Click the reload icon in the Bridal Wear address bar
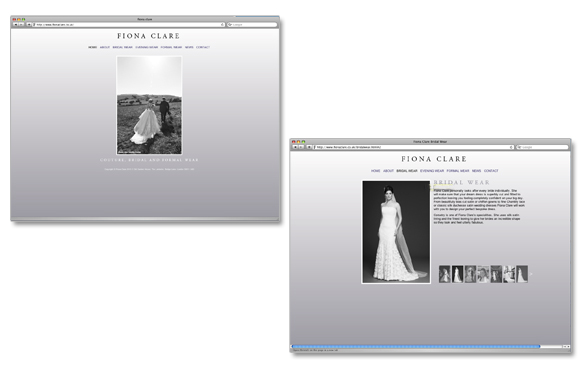Viewport: 580px width, 386px height. [511, 147]
